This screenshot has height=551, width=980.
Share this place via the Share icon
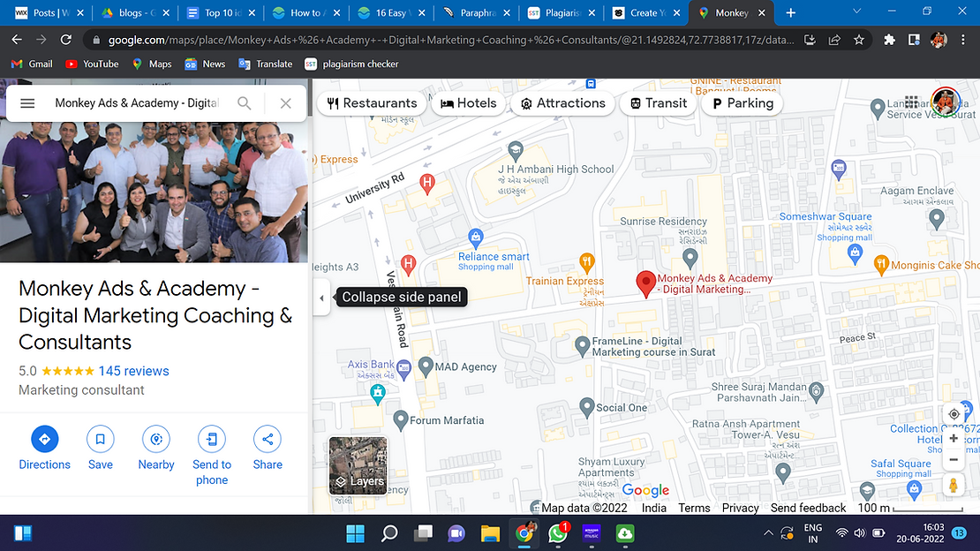pos(268,439)
